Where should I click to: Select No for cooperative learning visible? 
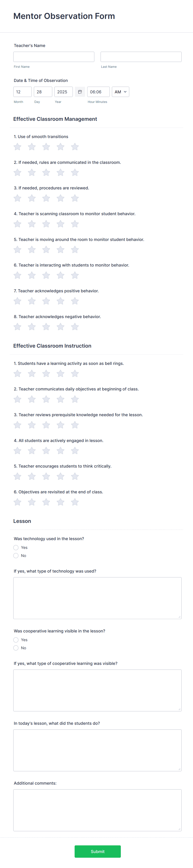tap(16, 648)
